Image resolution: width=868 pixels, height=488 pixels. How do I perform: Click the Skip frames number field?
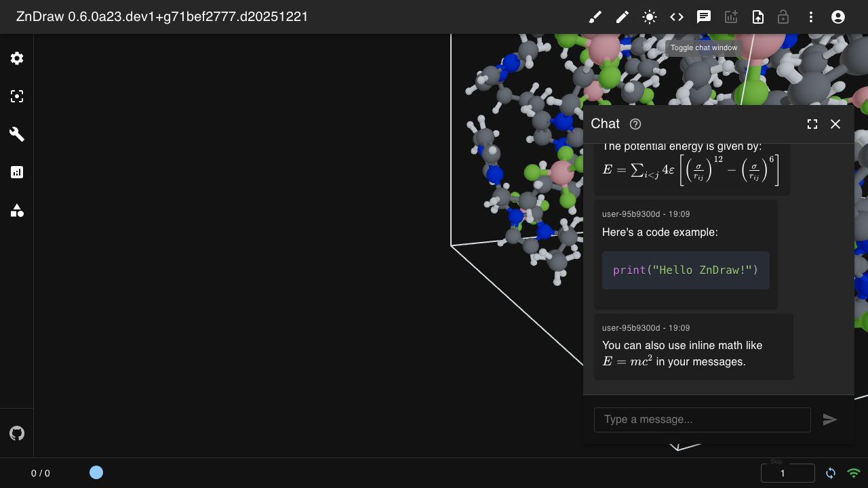click(x=788, y=473)
